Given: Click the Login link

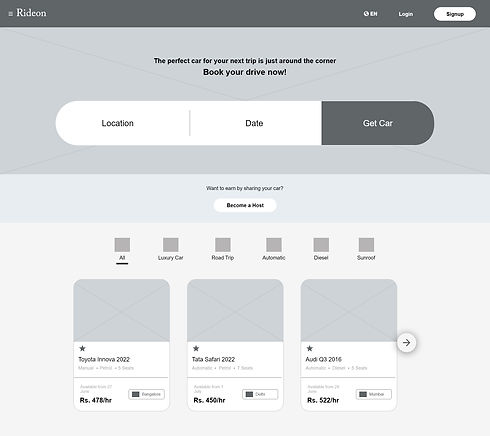Looking at the screenshot, I should pyautogui.click(x=406, y=14).
